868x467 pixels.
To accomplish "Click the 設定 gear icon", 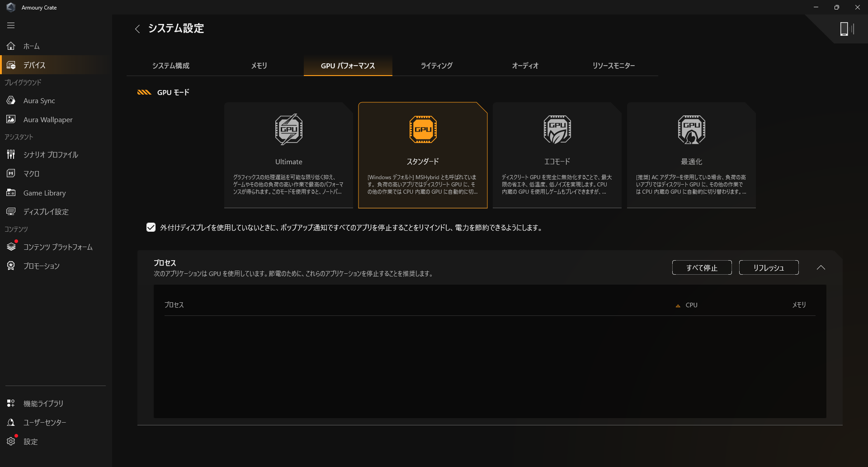I will [x=11, y=441].
